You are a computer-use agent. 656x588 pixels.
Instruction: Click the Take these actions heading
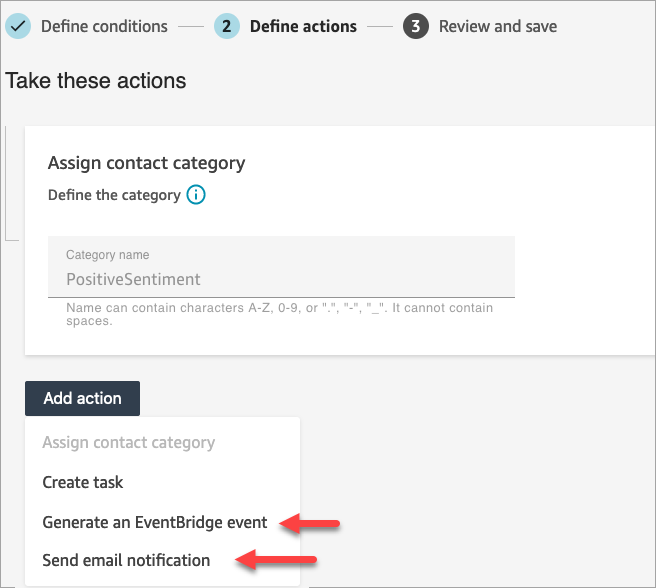pos(96,81)
